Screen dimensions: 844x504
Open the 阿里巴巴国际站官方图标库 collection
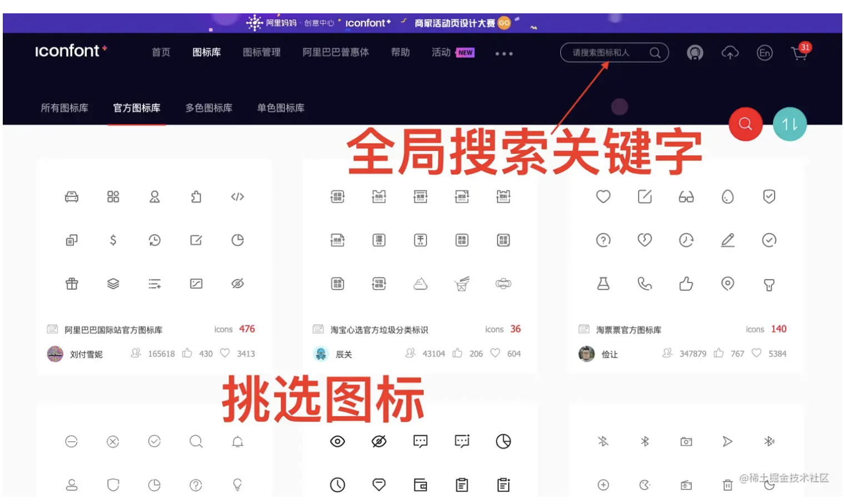(113, 330)
